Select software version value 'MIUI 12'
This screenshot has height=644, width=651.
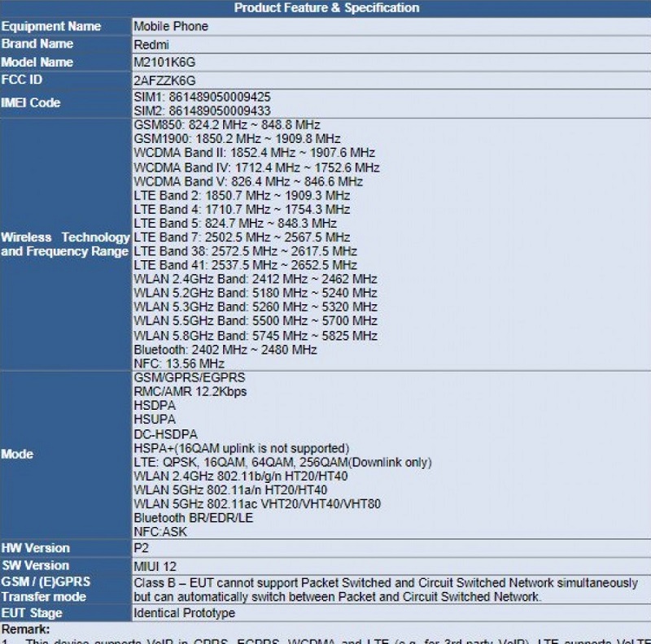tap(155, 567)
